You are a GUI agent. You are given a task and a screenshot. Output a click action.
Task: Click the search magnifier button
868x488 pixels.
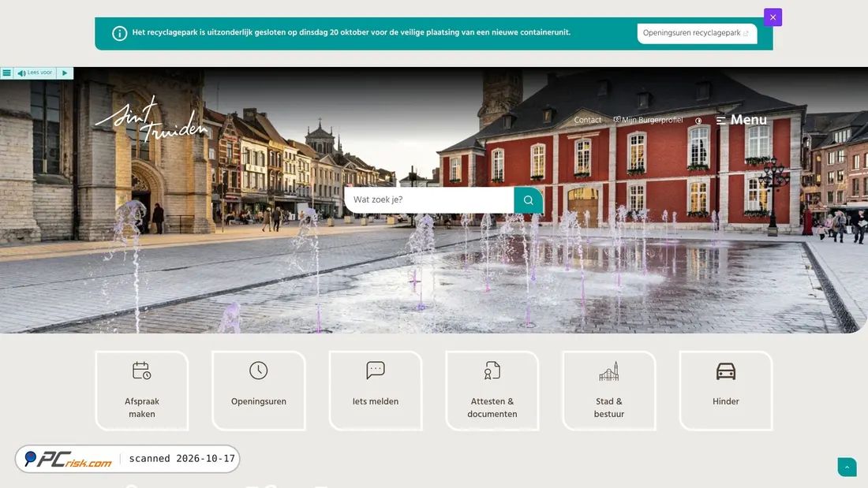(528, 199)
